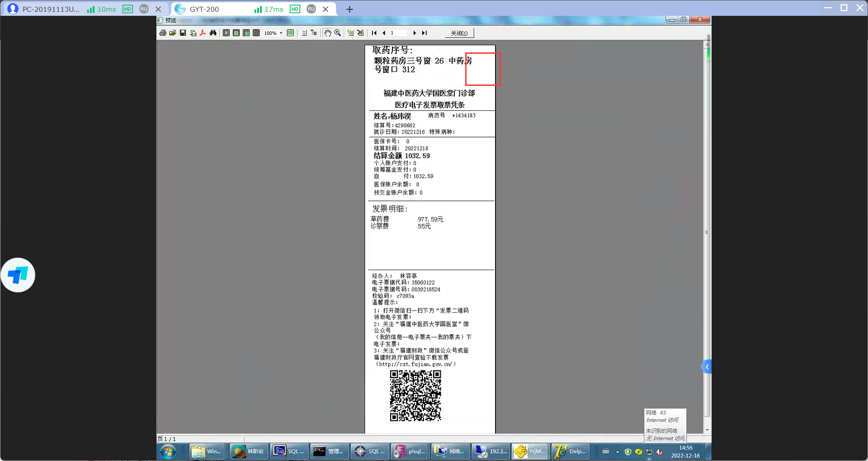Click the 关闭(X) button
This screenshot has width=868, height=461.
coord(459,33)
